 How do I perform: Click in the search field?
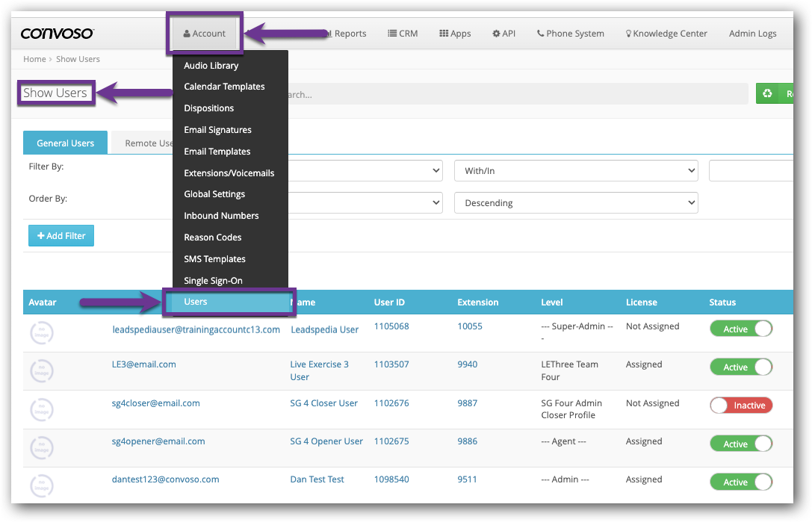pyautogui.click(x=518, y=94)
